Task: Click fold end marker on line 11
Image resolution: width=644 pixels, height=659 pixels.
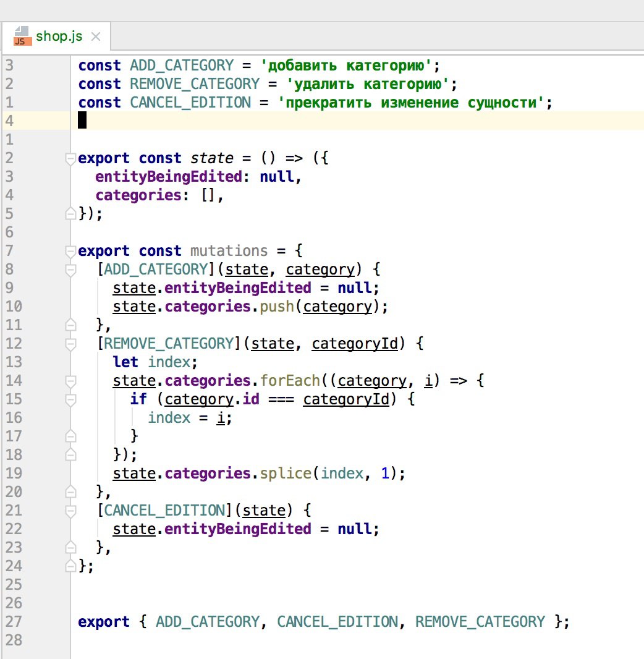Action: pyautogui.click(x=70, y=325)
